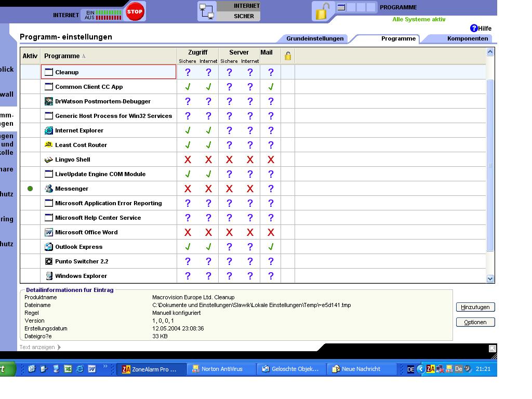The image size is (532, 399).
Task: Open the ZoneAlarm icon in the system tray
Action: pyautogui.click(x=431, y=369)
